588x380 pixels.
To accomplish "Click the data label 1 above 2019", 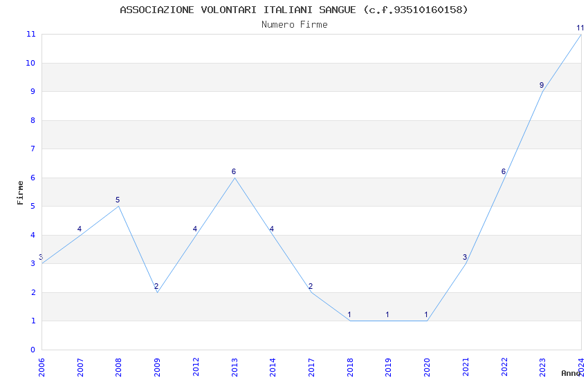I will click(387, 315).
